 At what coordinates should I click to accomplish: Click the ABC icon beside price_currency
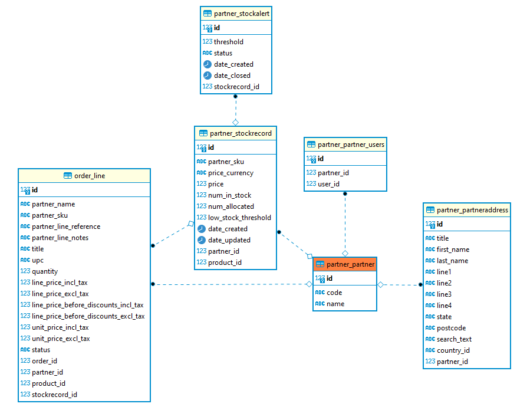(202, 173)
